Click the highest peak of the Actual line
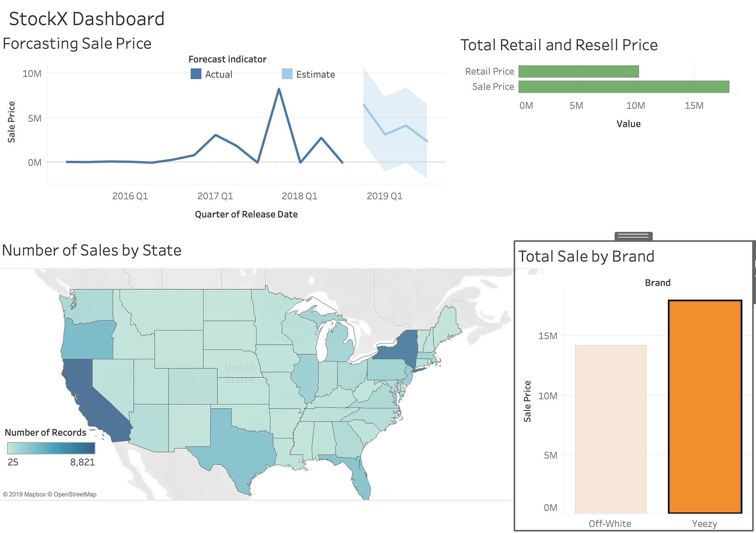756x533 pixels. tap(279, 89)
